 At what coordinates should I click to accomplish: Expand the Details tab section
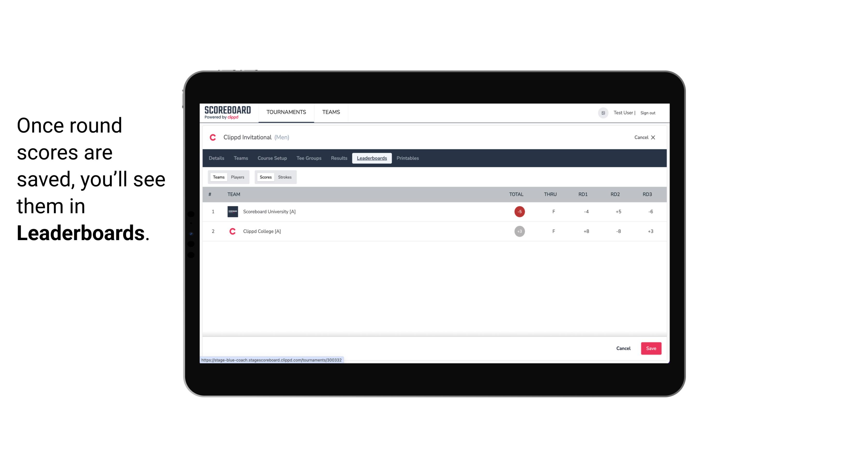point(216,158)
